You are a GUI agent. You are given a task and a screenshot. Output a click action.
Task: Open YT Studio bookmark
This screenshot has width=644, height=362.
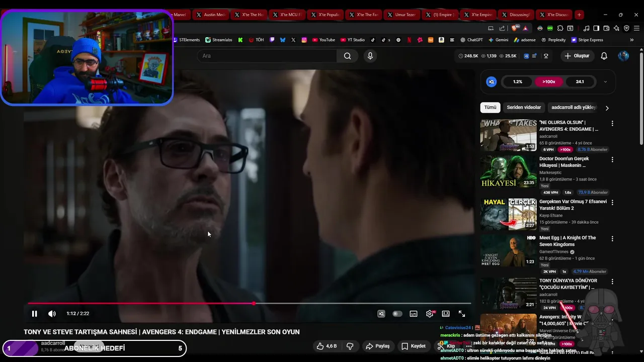(353, 40)
